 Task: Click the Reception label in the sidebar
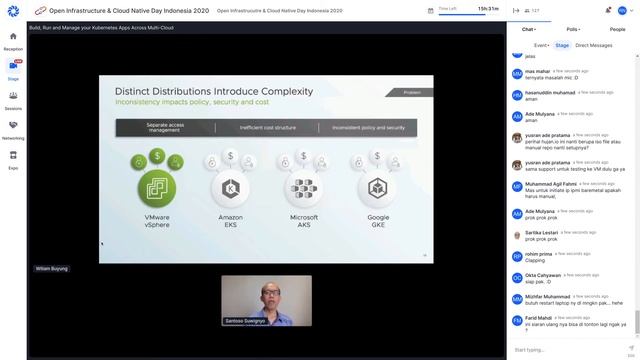tap(13, 49)
